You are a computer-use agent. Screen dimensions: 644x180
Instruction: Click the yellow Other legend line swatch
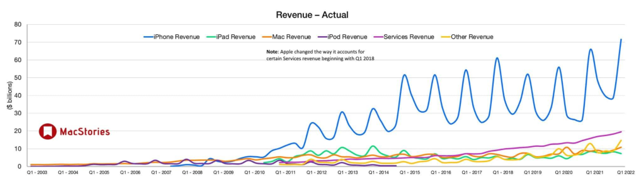point(445,37)
